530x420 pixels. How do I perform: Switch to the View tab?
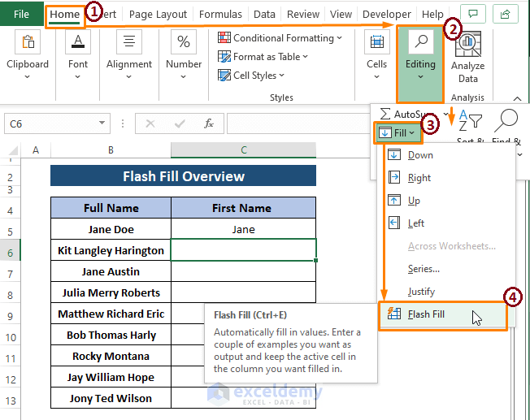(x=341, y=14)
